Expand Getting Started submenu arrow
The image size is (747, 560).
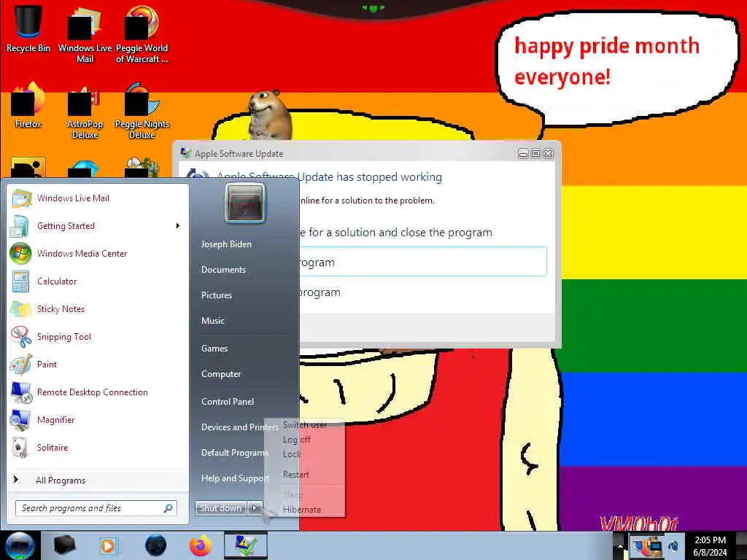178,226
